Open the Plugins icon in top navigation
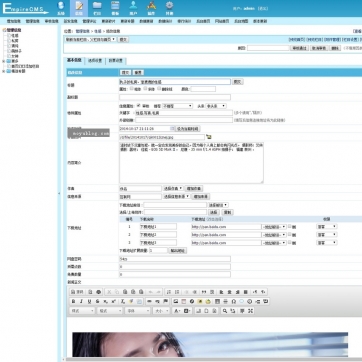362x362 pixels. click(x=151, y=8)
